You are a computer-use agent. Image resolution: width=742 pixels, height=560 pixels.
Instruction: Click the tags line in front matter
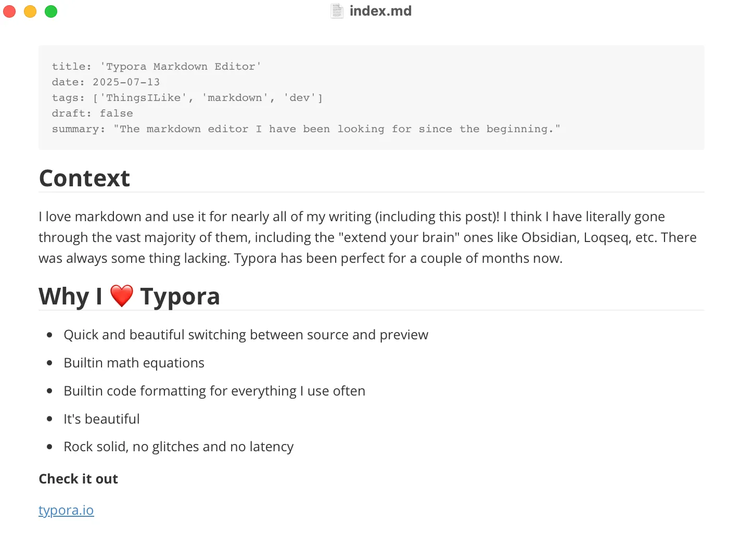click(x=187, y=98)
